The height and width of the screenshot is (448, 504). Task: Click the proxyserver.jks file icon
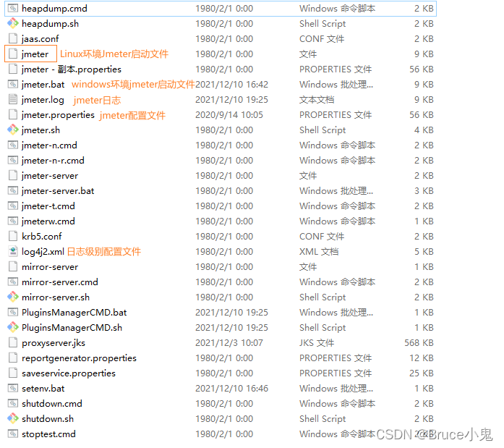(13, 342)
